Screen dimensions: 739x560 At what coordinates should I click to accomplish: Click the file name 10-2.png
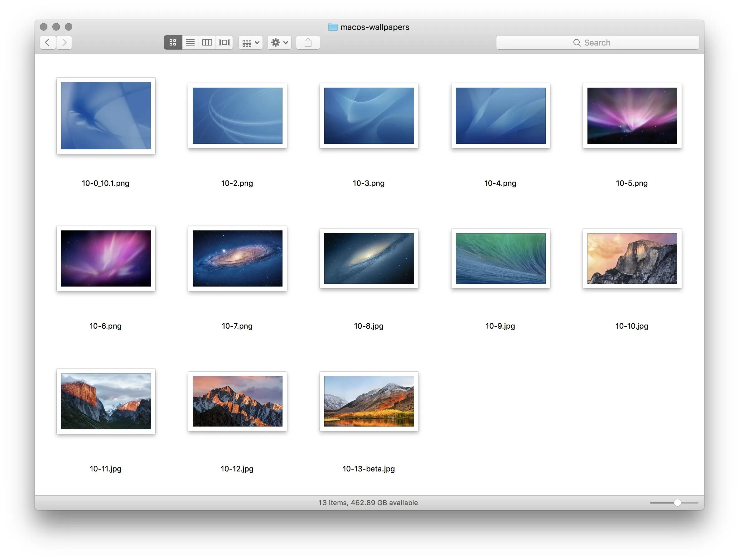click(x=237, y=183)
